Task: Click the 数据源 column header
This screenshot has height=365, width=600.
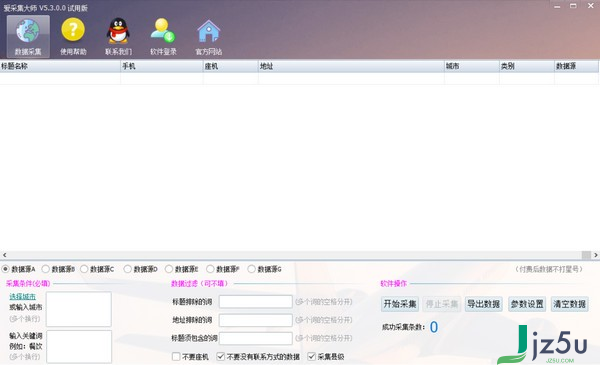Action: coord(577,66)
